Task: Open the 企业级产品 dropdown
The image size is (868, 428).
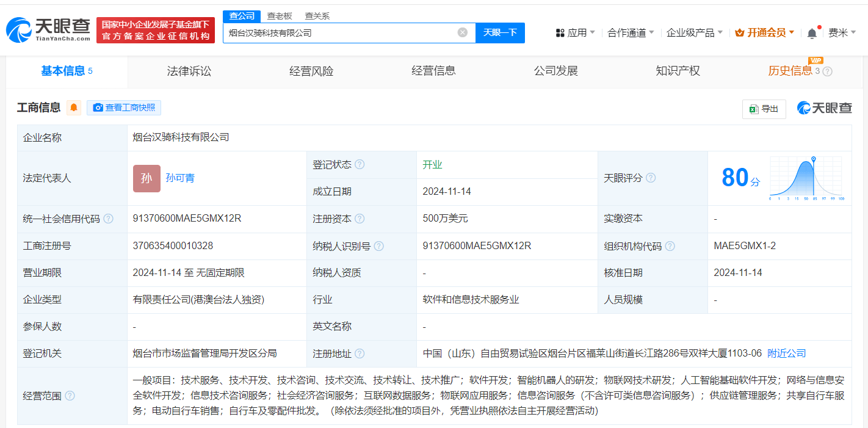Action: [x=694, y=32]
